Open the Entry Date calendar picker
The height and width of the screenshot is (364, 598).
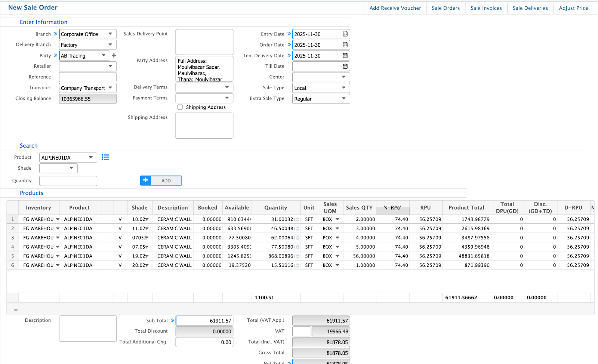tap(345, 34)
